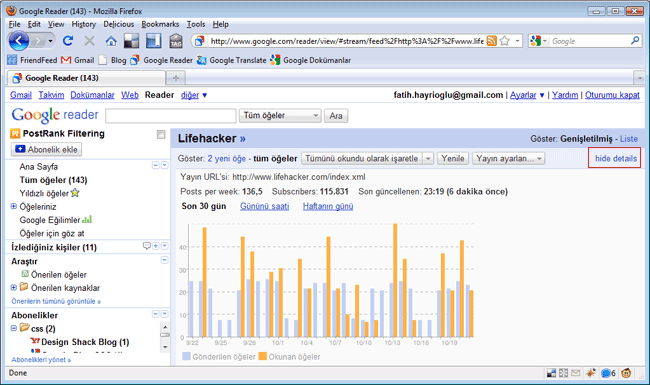Switch chart to Gününü saati

[x=264, y=206]
